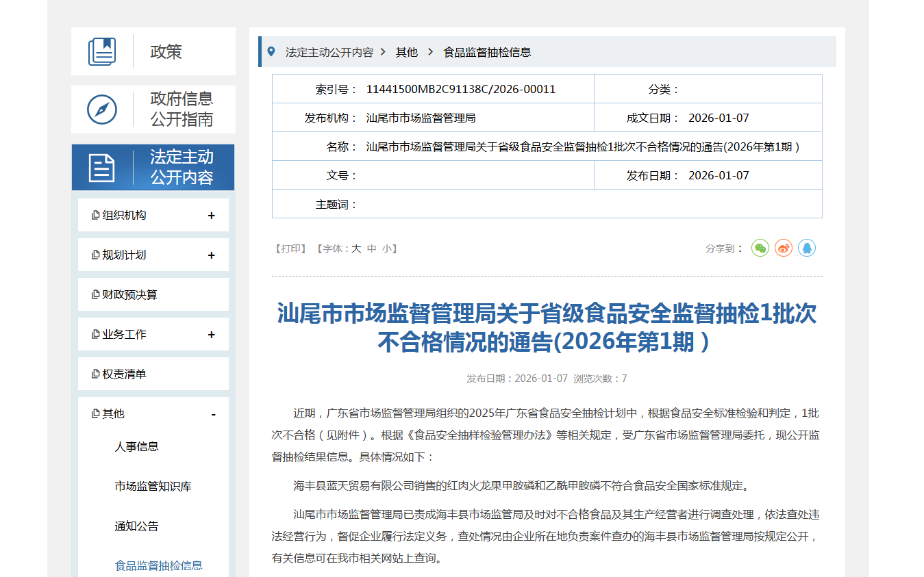Click the 打印 print link

290,248
